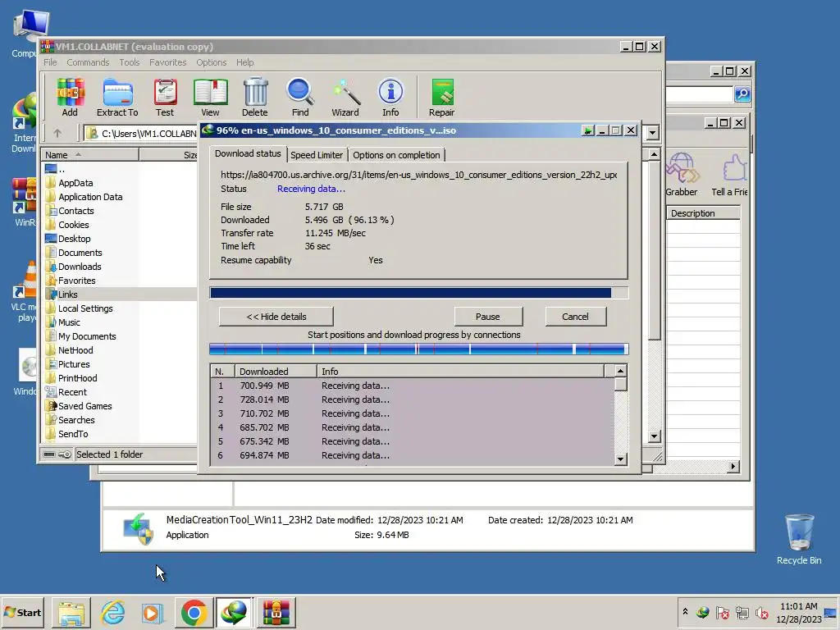
Task: Pause the ISO download
Action: pos(488,317)
